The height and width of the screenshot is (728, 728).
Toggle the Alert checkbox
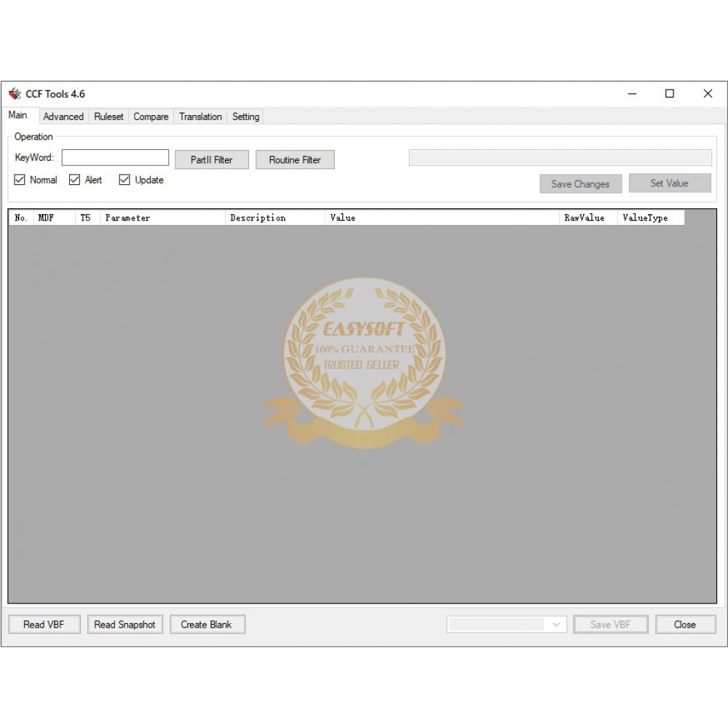74,180
